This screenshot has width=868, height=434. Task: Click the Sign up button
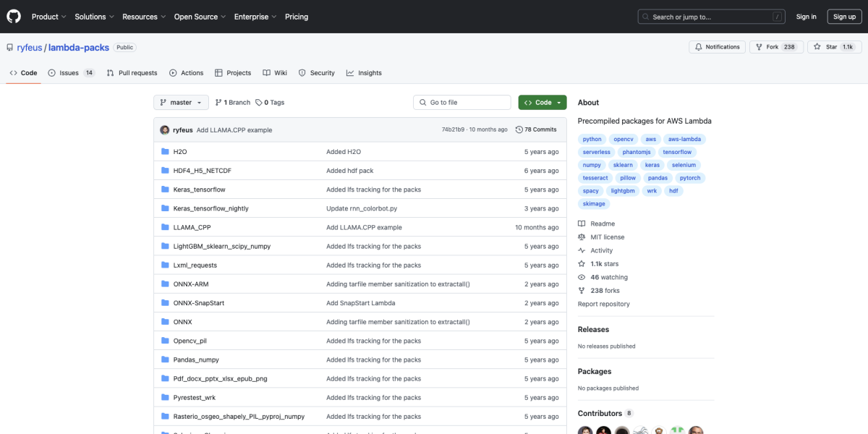click(844, 16)
